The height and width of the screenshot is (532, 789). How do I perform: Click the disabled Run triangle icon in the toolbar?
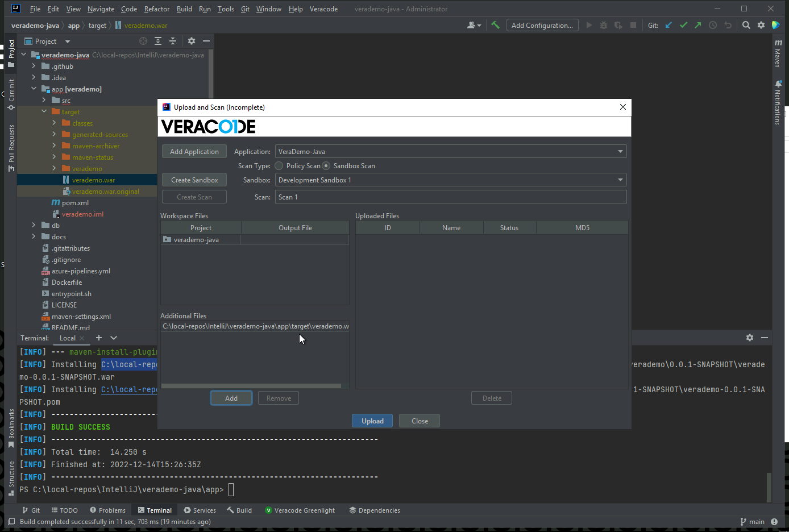click(x=589, y=25)
